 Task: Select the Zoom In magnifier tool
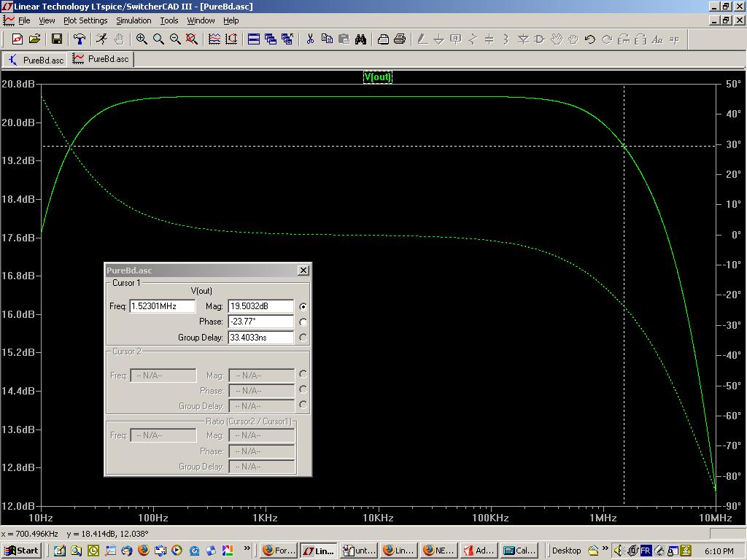click(x=142, y=39)
